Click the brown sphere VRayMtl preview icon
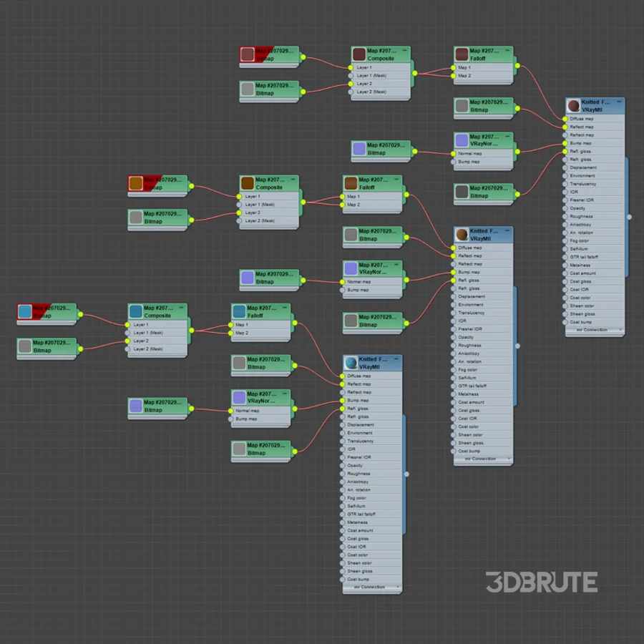Viewport: 644px width, 644px height. tap(462, 235)
